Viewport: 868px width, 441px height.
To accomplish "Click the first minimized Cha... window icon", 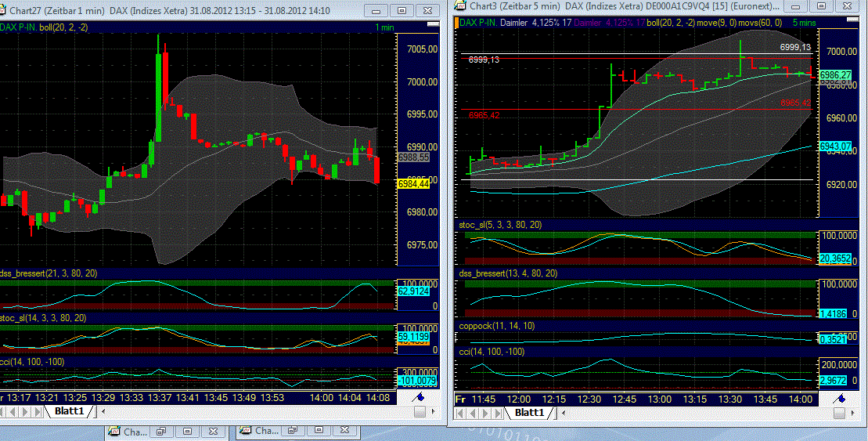I will [x=114, y=432].
